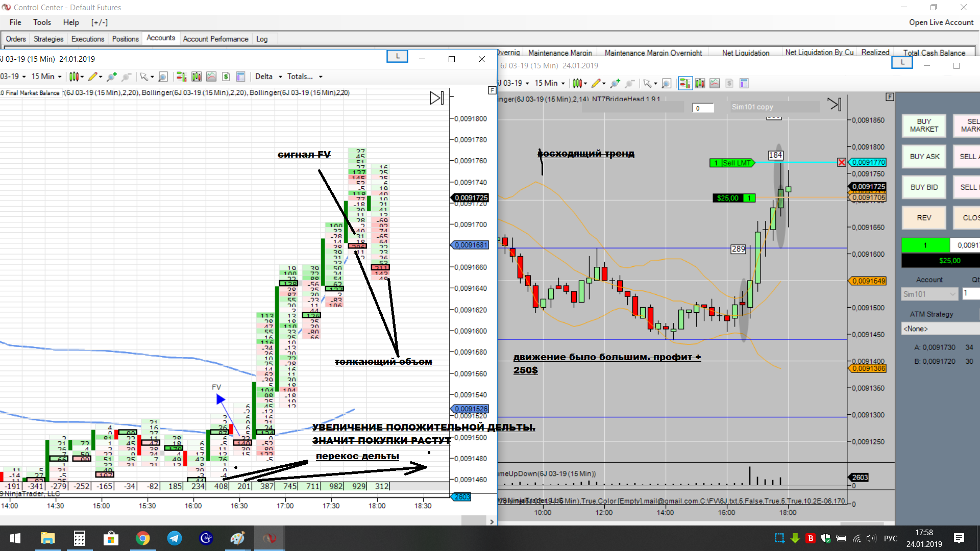Open the Delta dropdown
Image resolution: width=980 pixels, height=551 pixels.
pos(268,77)
